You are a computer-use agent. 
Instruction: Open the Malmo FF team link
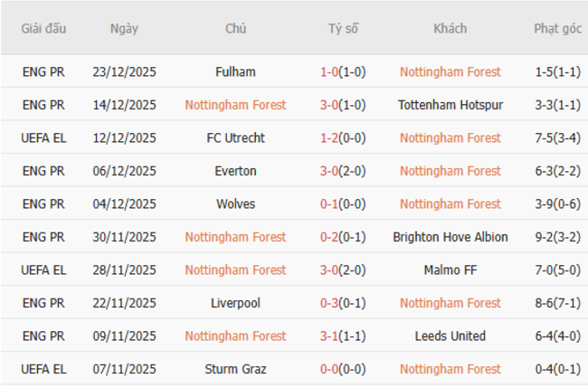tap(450, 270)
